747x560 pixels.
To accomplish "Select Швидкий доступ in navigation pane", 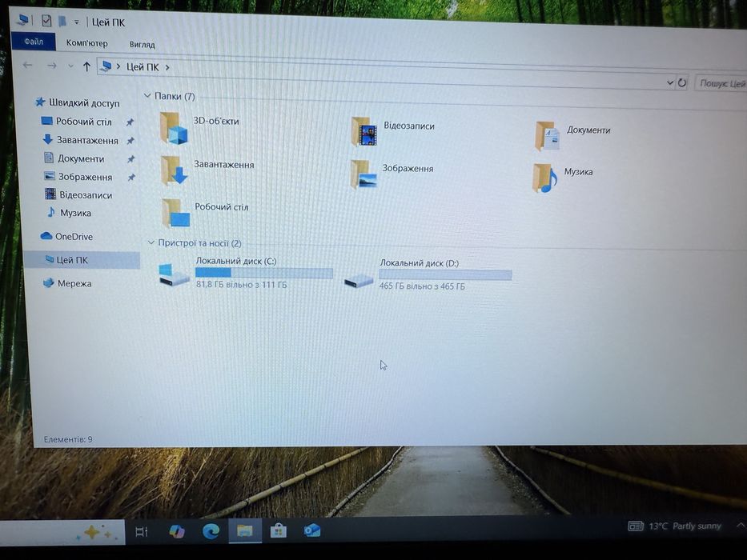I will point(78,102).
